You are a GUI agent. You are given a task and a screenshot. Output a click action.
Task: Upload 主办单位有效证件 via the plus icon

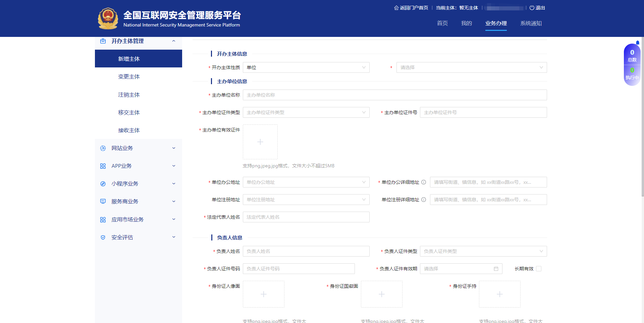pyautogui.click(x=260, y=142)
